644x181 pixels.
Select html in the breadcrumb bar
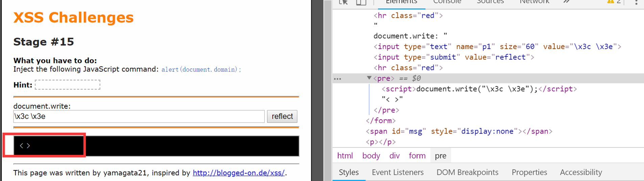345,156
